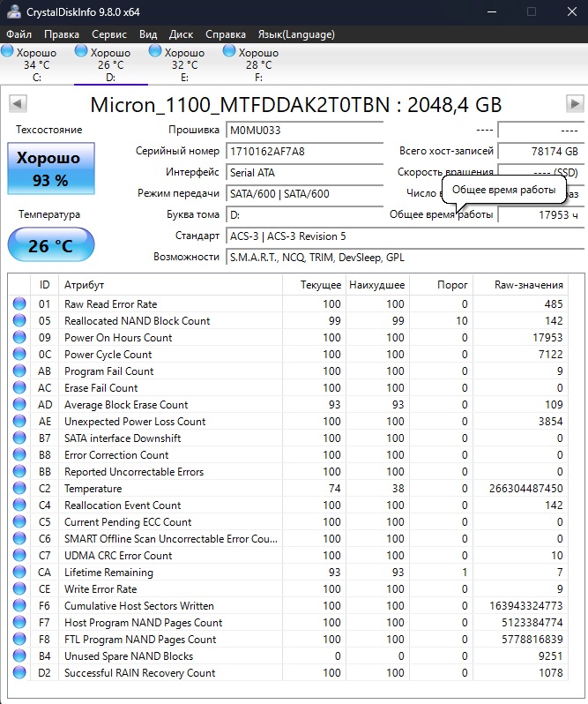588x704 pixels.
Task: Open the Язык(Language) menu
Action: point(296,34)
